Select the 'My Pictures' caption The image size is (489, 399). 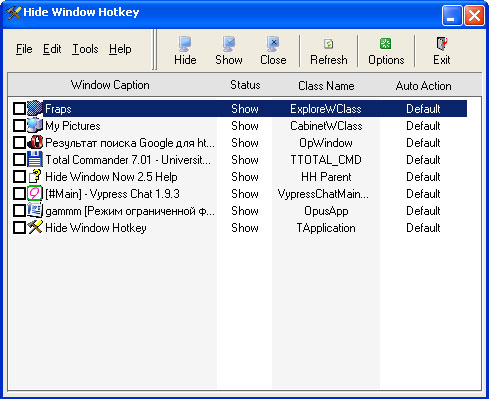(x=73, y=126)
